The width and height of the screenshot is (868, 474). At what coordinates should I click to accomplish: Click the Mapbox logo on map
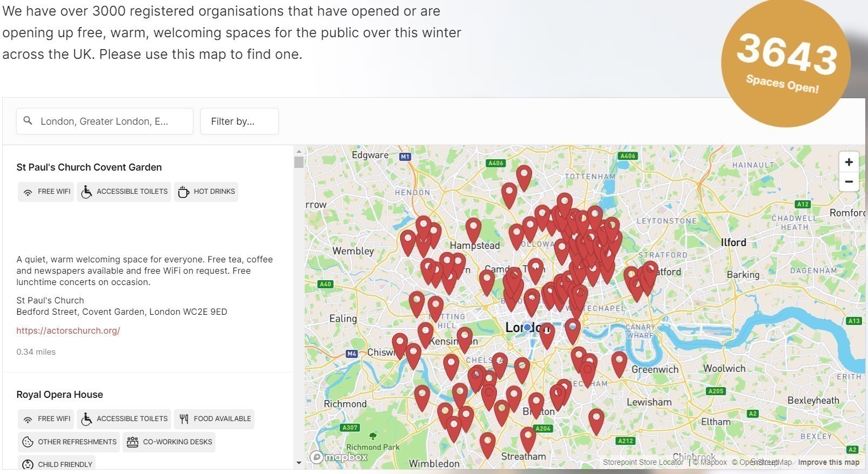coord(339,457)
